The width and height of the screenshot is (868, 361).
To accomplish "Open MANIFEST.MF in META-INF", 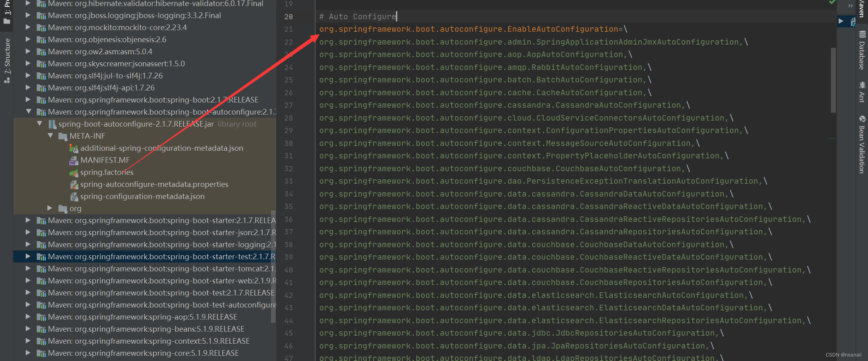I will (105, 160).
